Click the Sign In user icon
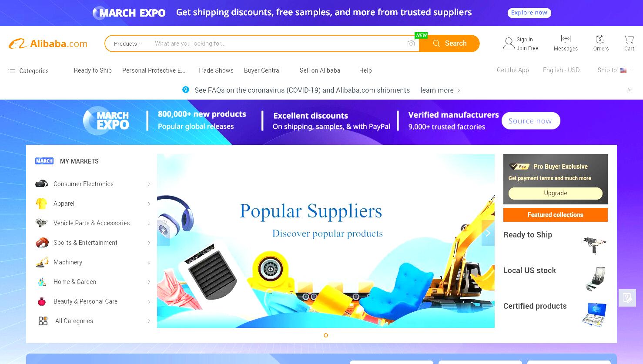643x364 pixels. [x=509, y=43]
